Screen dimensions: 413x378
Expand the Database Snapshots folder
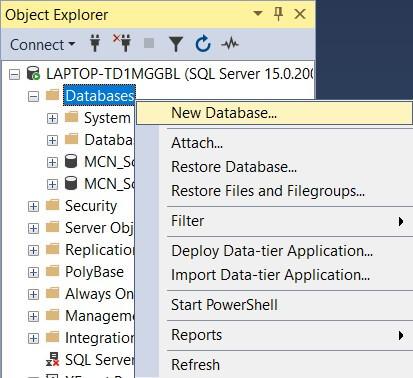tap(52, 140)
